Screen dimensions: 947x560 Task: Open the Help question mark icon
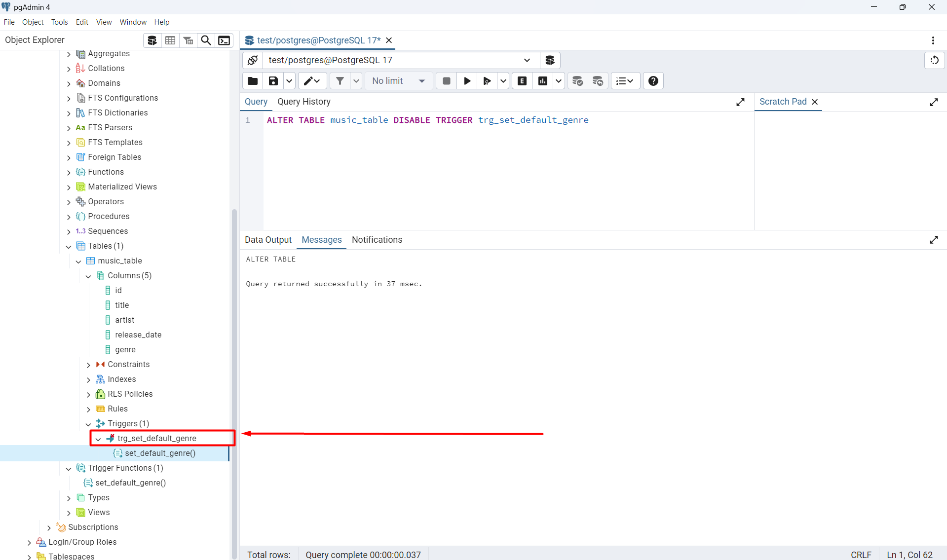tap(653, 81)
